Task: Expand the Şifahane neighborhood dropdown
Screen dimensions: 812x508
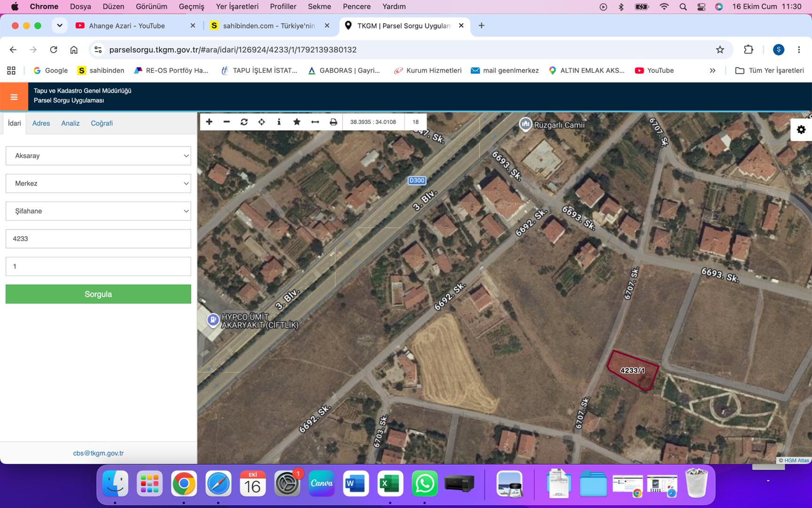Action: pyautogui.click(x=98, y=211)
